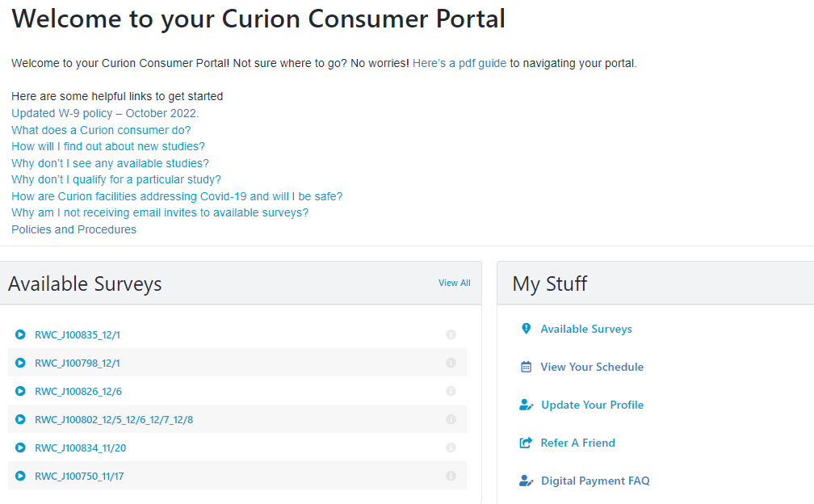The width and height of the screenshot is (814, 504).
Task: Show info icon for RWC_J100750_11/17
Action: click(451, 476)
